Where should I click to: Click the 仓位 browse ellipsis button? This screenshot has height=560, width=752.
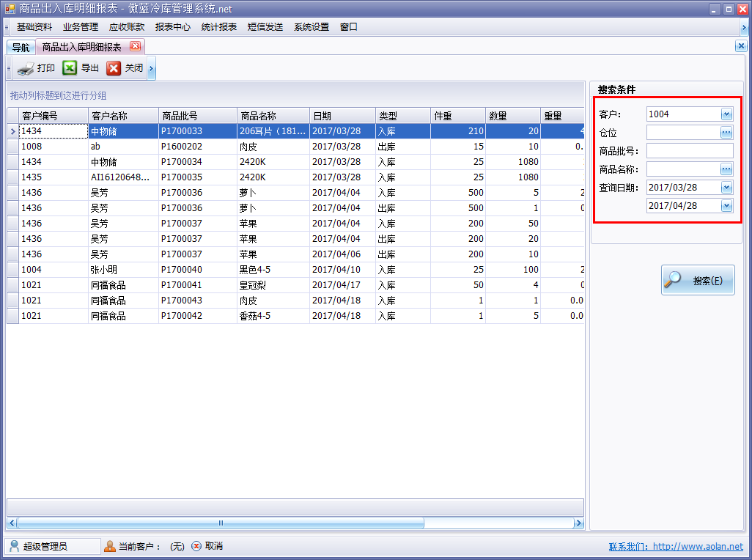coord(726,132)
